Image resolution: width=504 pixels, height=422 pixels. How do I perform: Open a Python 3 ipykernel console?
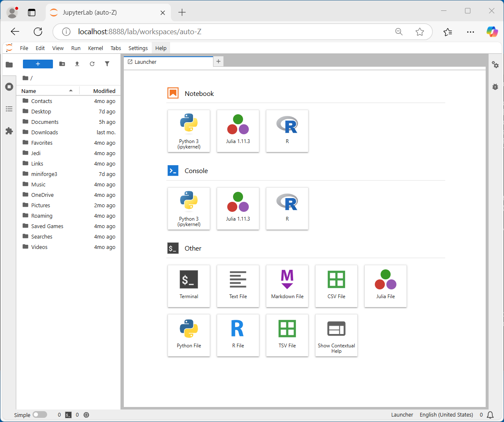point(189,208)
